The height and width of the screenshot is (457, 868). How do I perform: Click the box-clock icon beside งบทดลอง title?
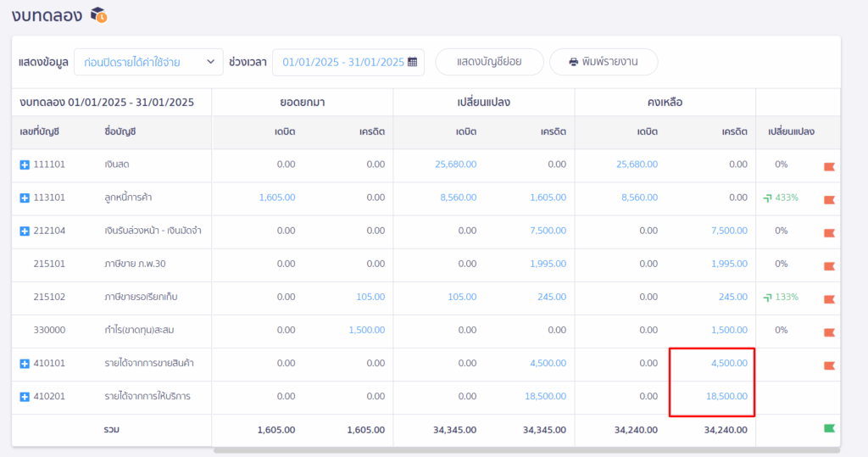[x=99, y=15]
